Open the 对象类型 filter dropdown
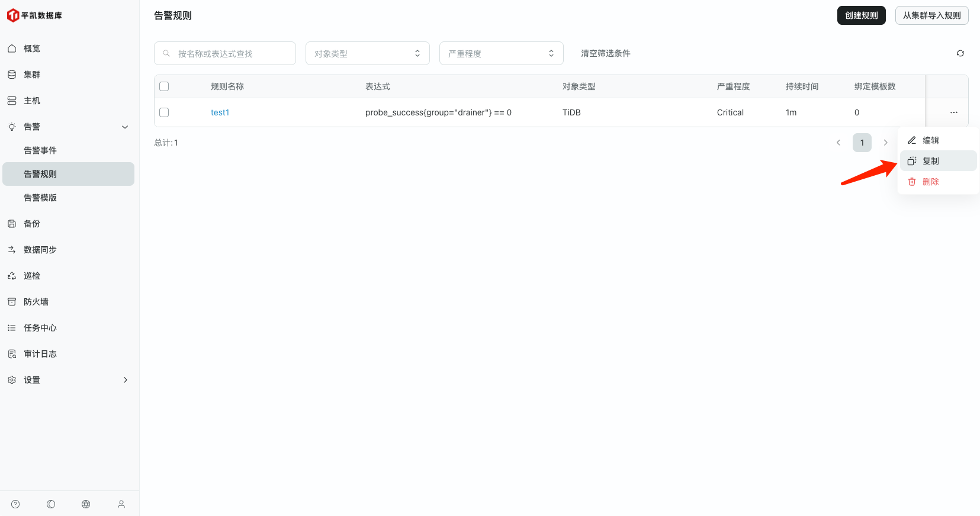980x516 pixels. [367, 53]
